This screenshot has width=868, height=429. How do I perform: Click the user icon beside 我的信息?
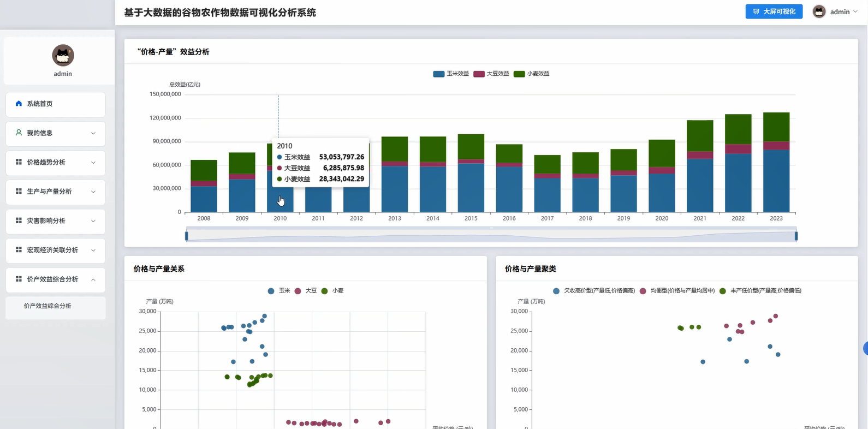19,133
